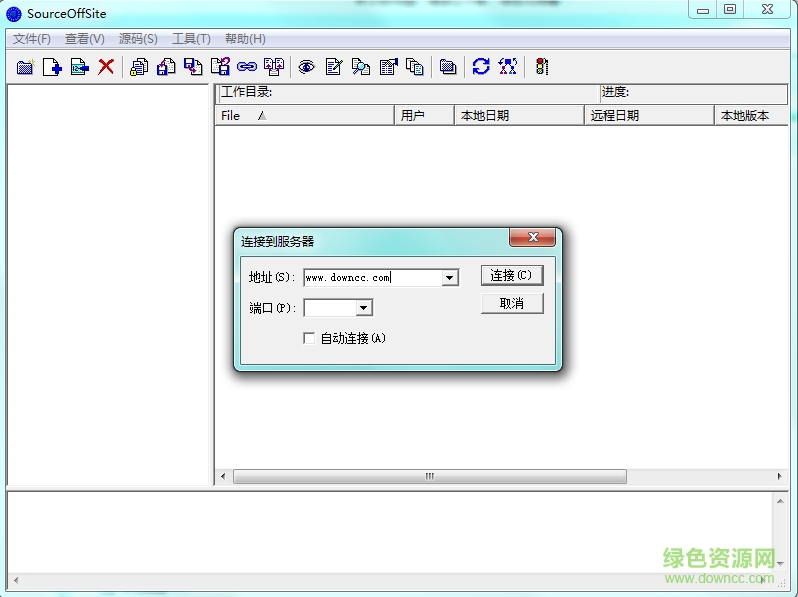Click the 用户 column header
798x597 pixels.
click(x=424, y=116)
